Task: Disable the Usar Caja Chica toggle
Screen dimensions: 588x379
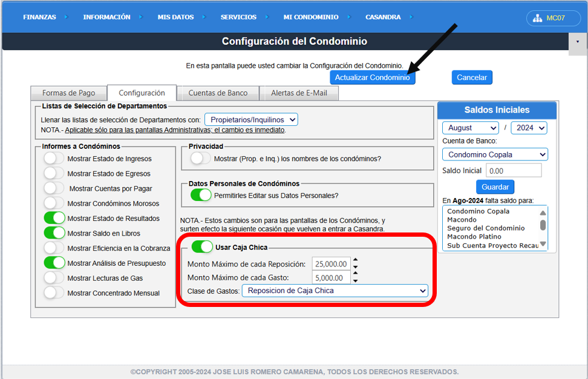Action: click(x=202, y=247)
